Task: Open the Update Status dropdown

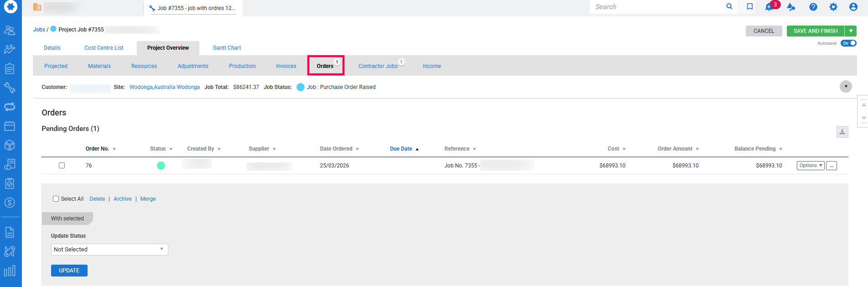Action: click(109, 250)
